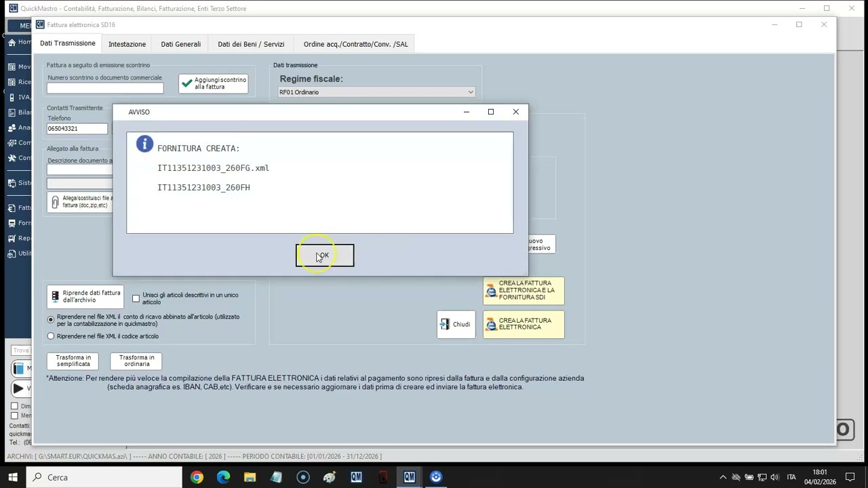Click Riprende dati fattura dall'archivio button

coord(85,297)
